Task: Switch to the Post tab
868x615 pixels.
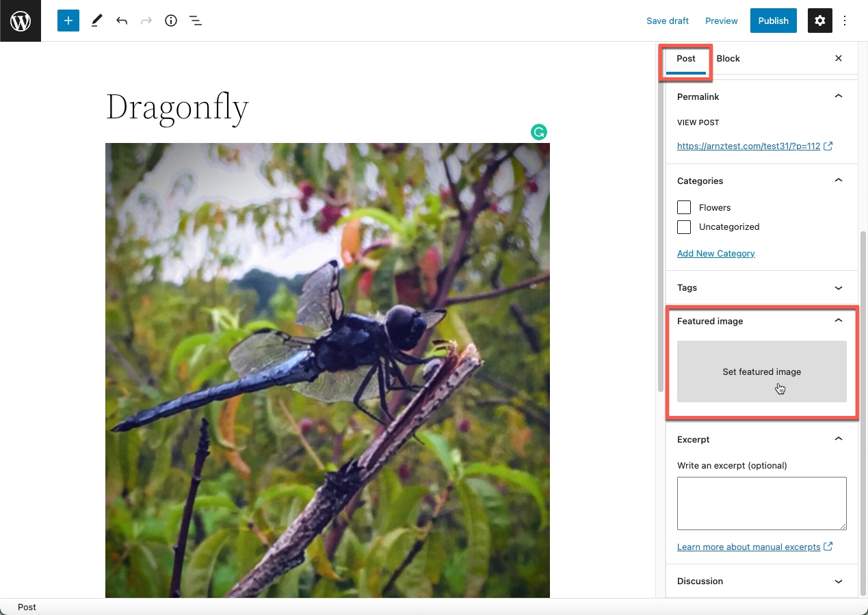Action: [686, 58]
